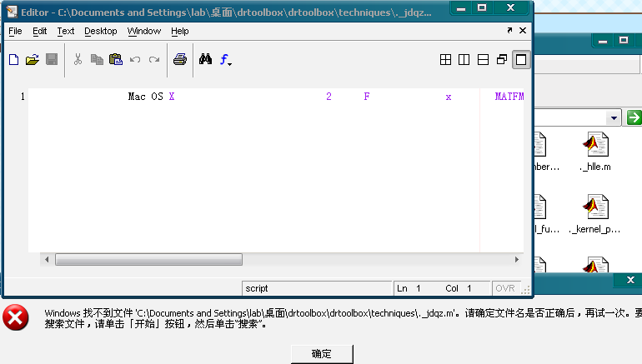Click the left scroll arrow in the editor
Image resolution: width=642 pixels, height=364 pixels.
47,259
